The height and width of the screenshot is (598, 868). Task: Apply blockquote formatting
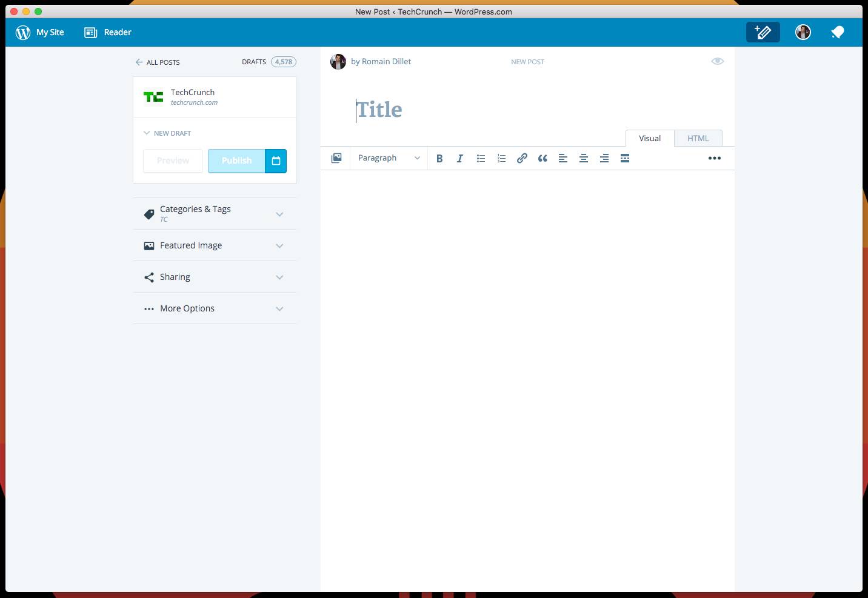click(x=542, y=158)
